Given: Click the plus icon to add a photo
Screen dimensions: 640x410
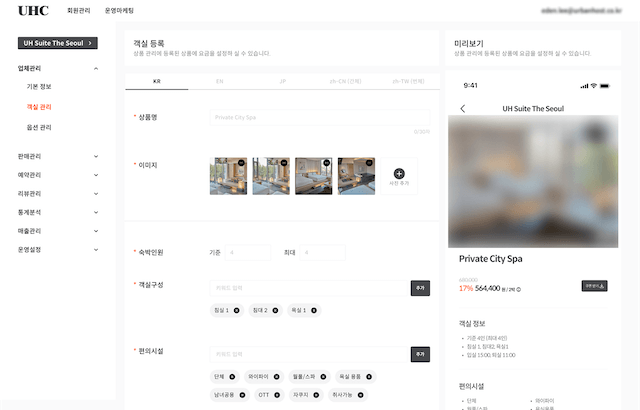Looking at the screenshot, I should tap(399, 173).
